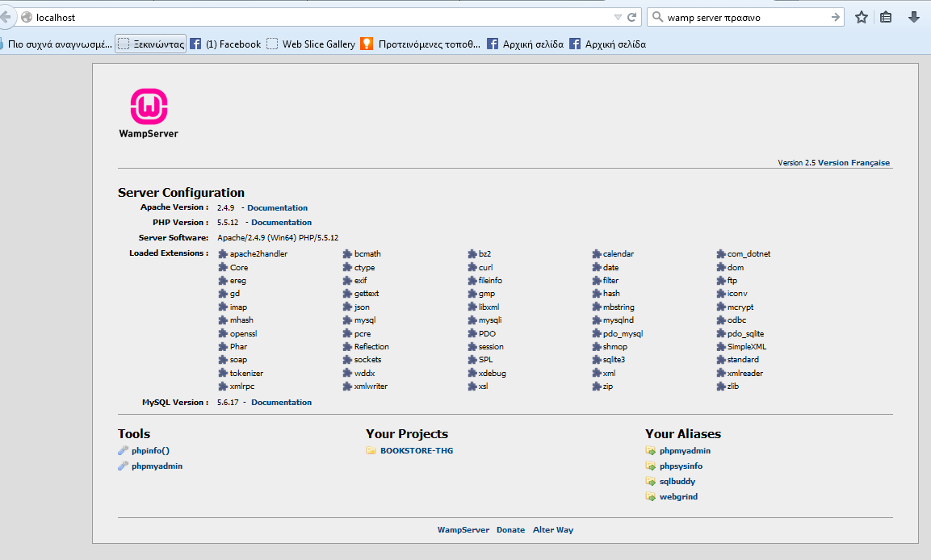931x560 pixels.
Task: Select the Reflection extension text
Action: click(x=371, y=346)
